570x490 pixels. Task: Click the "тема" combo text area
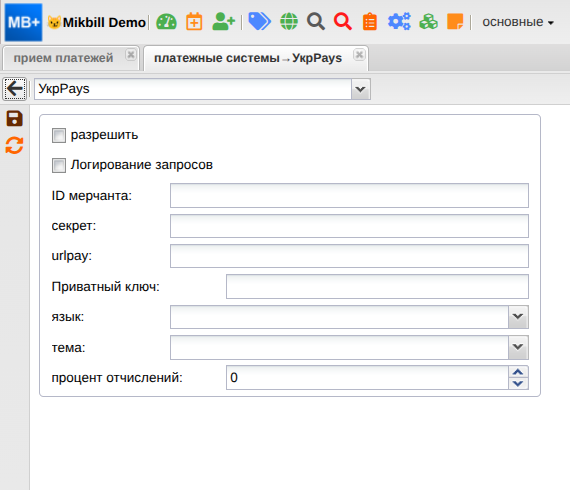pyautogui.click(x=339, y=347)
